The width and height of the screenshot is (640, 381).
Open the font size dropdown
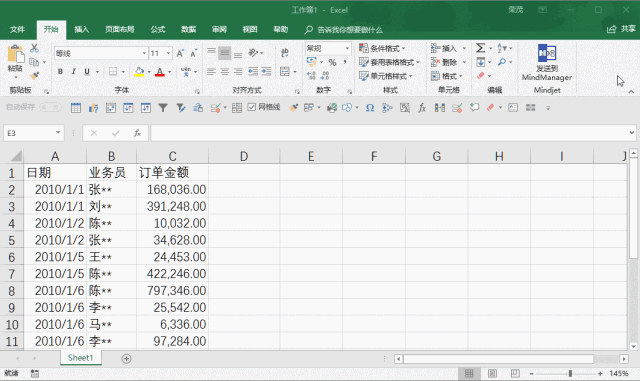click(168, 53)
